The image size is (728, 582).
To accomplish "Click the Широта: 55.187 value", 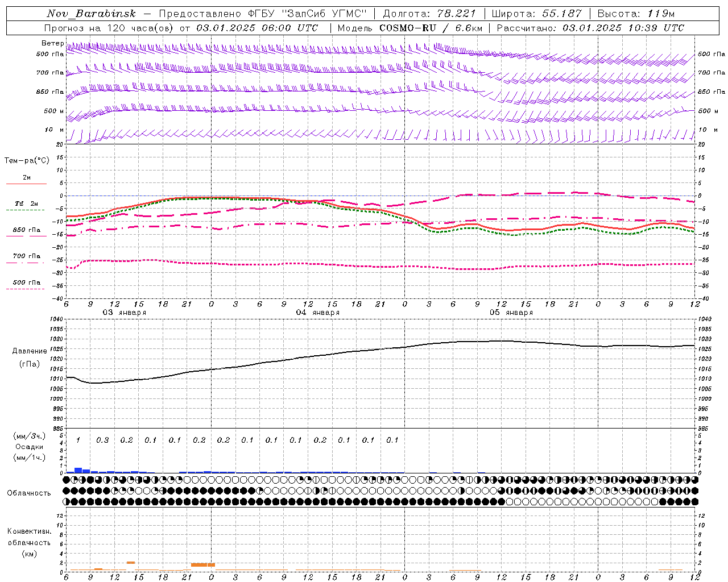I will (x=536, y=14).
